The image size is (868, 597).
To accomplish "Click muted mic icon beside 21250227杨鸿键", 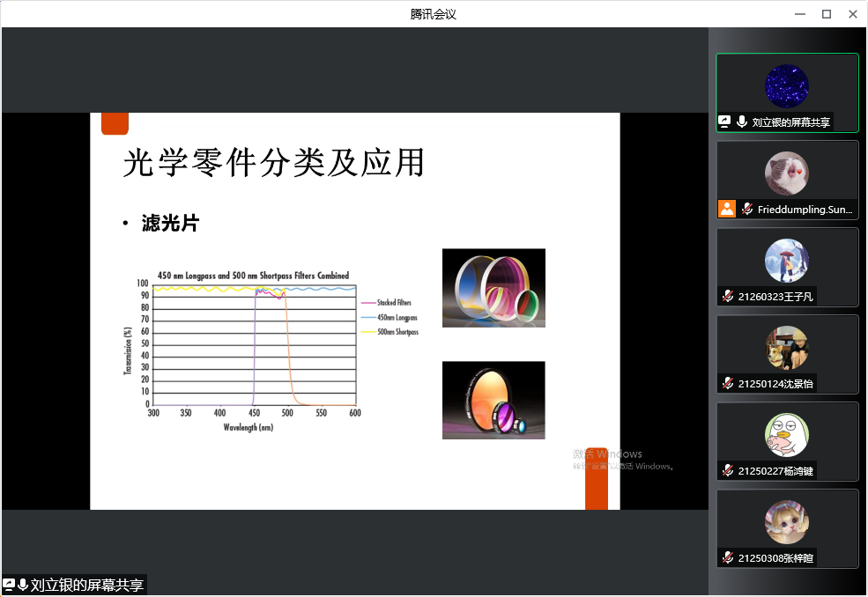I will coord(728,470).
